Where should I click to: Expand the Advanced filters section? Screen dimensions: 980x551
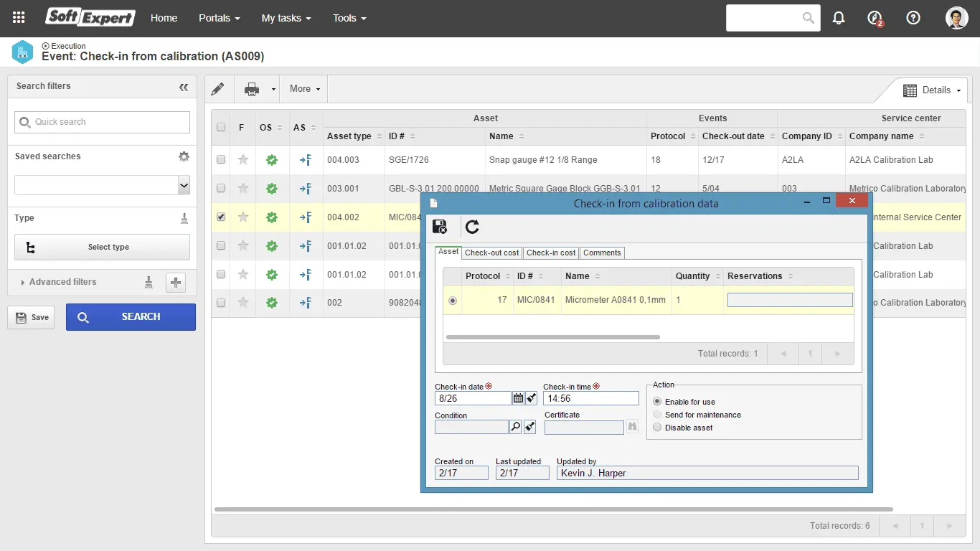pos(62,282)
